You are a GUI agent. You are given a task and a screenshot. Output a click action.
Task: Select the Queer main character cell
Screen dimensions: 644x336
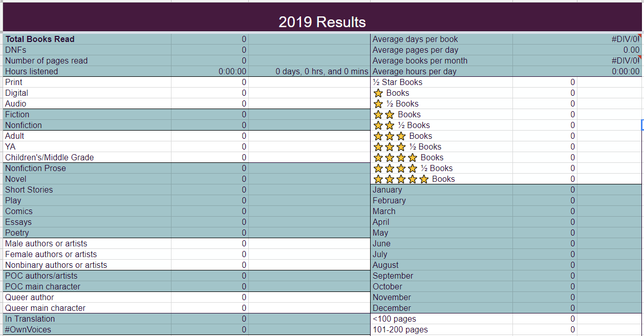(87, 308)
